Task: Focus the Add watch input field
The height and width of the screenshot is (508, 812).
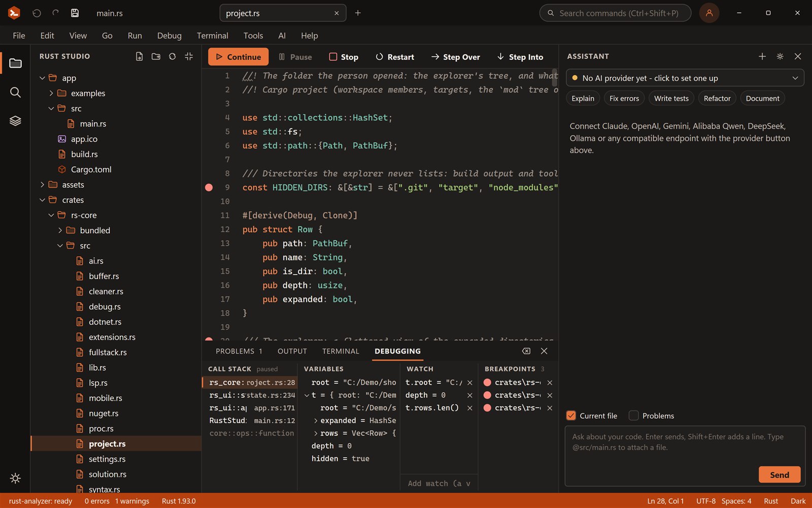Action: pyautogui.click(x=439, y=484)
